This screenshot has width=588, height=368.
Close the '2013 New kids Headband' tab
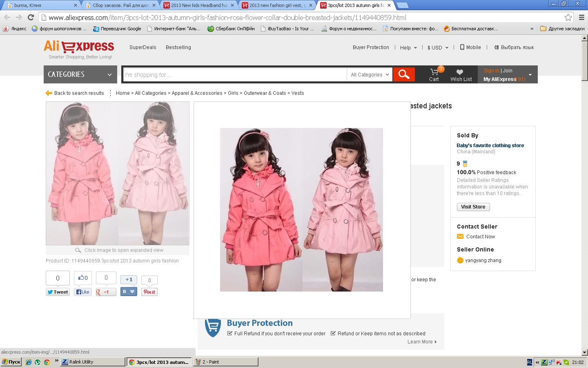click(232, 5)
